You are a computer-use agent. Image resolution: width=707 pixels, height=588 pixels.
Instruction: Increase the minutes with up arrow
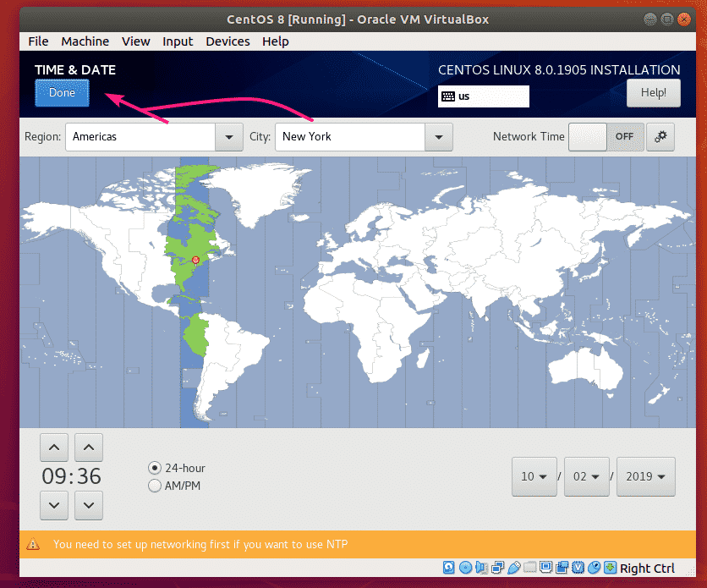(89, 448)
